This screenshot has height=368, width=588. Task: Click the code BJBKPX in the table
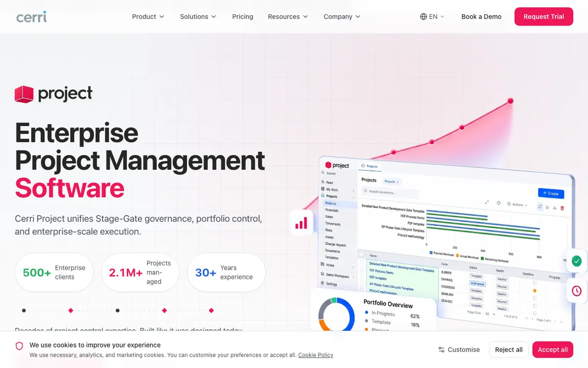447,272
